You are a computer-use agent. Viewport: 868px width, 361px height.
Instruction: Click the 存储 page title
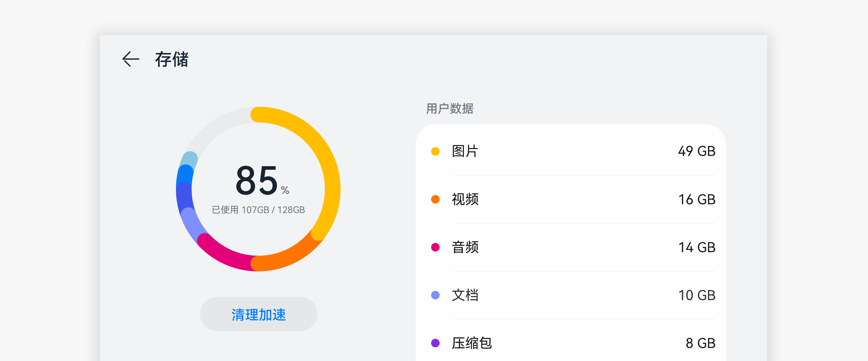point(171,60)
